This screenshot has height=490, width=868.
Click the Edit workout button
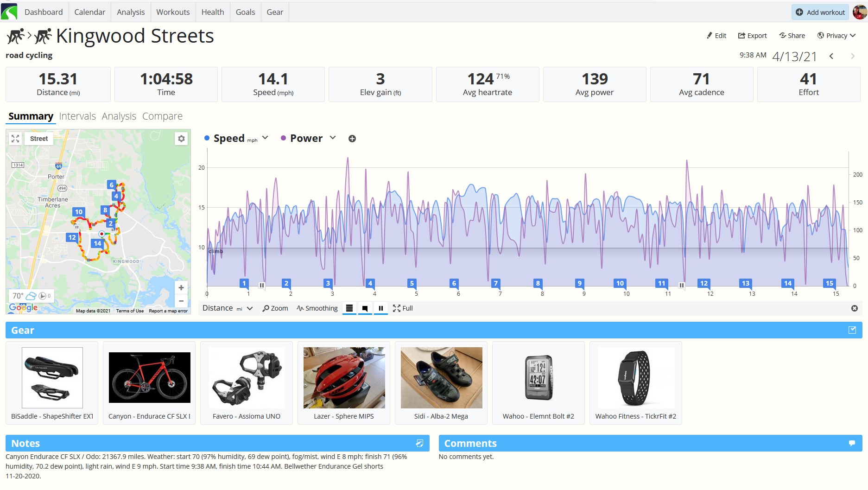716,36
